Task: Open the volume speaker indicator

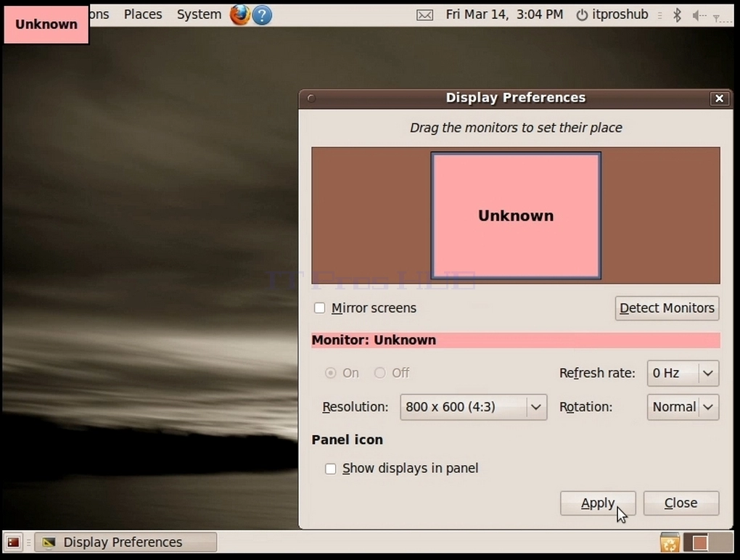Action: tap(699, 15)
